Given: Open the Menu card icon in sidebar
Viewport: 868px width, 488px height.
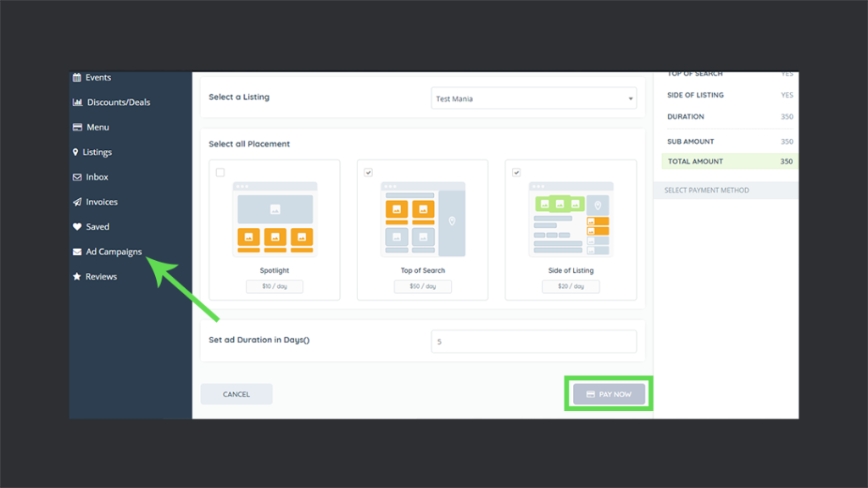Looking at the screenshot, I should 78,127.
